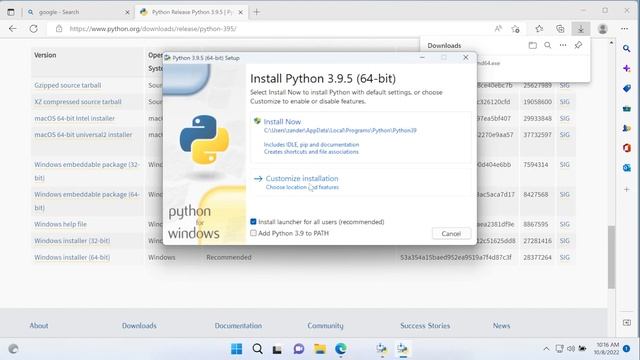Image resolution: width=640 pixels, height=360 pixels.
Task: Show hidden system tray icons chevron
Action: (x=546, y=349)
